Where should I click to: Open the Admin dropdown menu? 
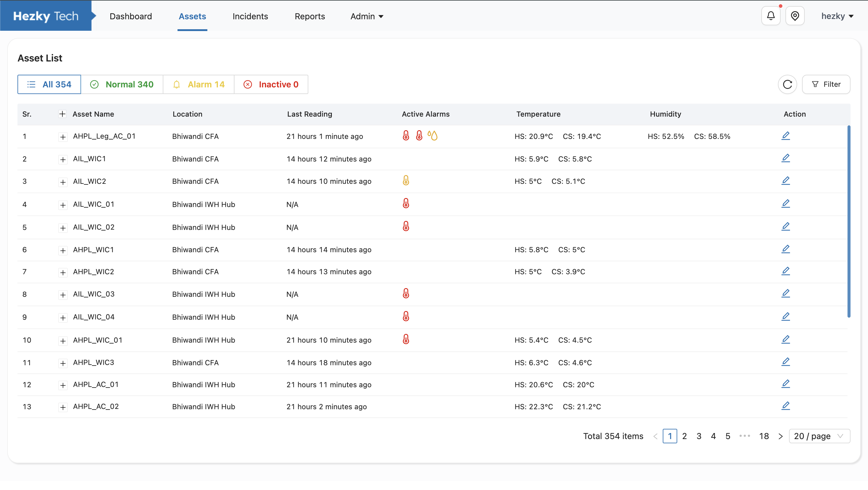(366, 16)
